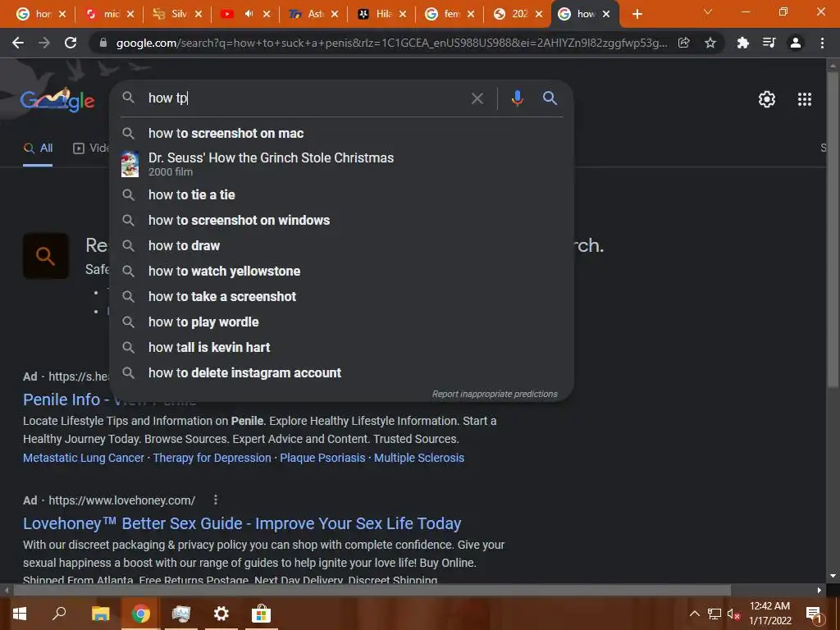Go to Google home via the logo
The image size is (840, 630).
[x=57, y=99]
